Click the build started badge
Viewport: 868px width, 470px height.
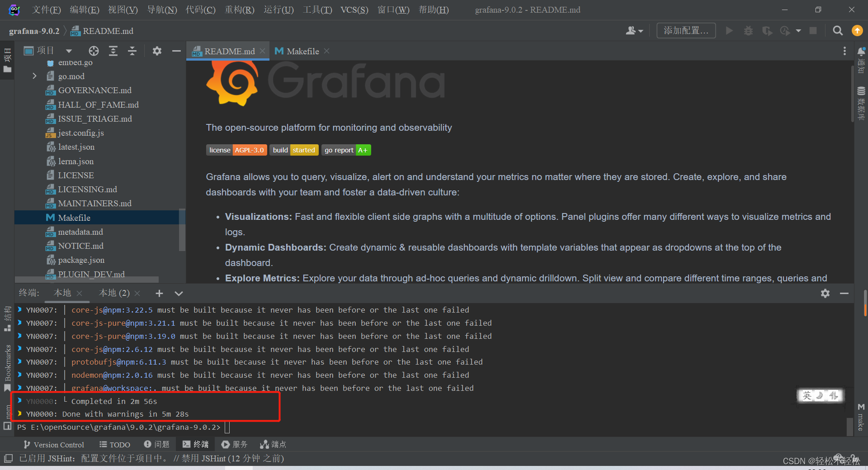(x=294, y=150)
